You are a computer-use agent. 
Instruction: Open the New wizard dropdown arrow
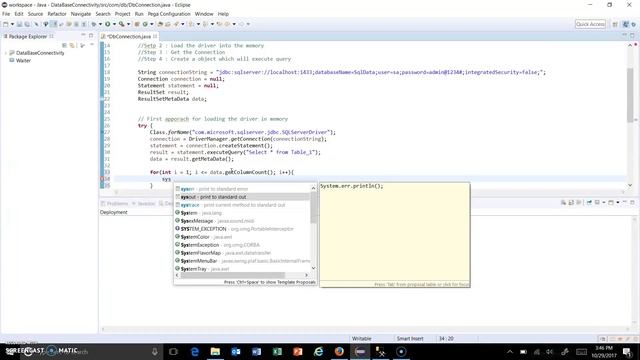tap(13, 24)
